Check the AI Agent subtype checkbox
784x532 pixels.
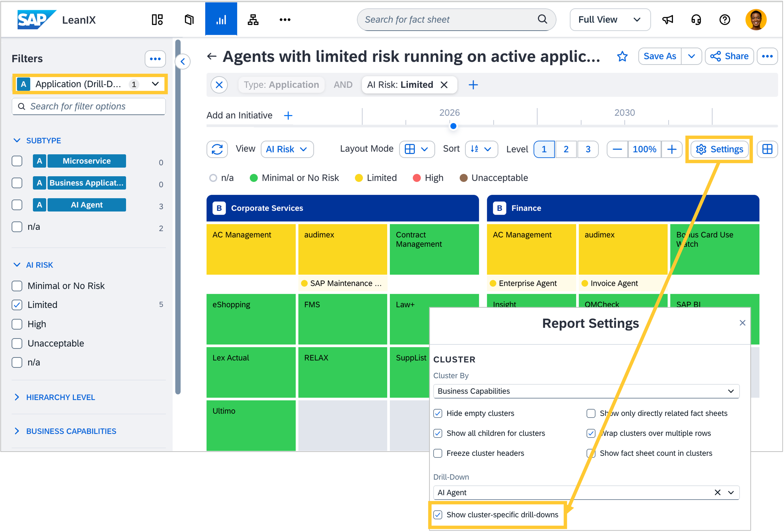coord(17,205)
